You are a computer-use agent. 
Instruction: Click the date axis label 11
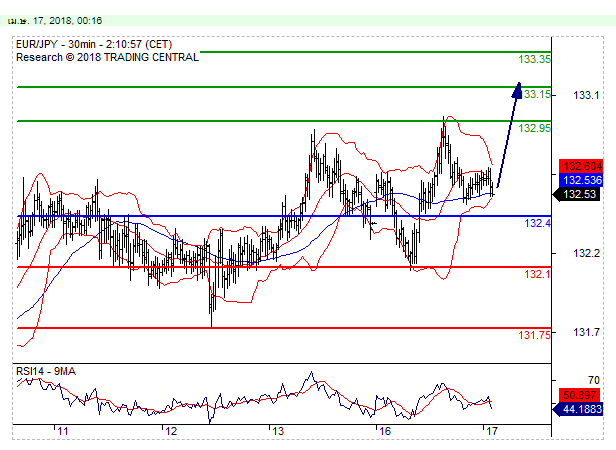pos(63,432)
